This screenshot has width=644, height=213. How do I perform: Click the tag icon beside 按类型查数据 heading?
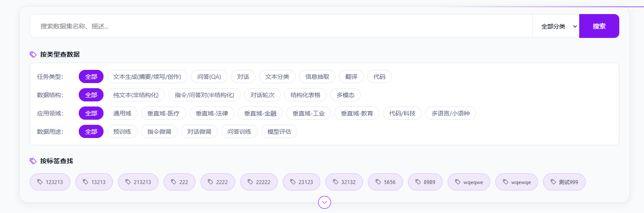coord(33,55)
